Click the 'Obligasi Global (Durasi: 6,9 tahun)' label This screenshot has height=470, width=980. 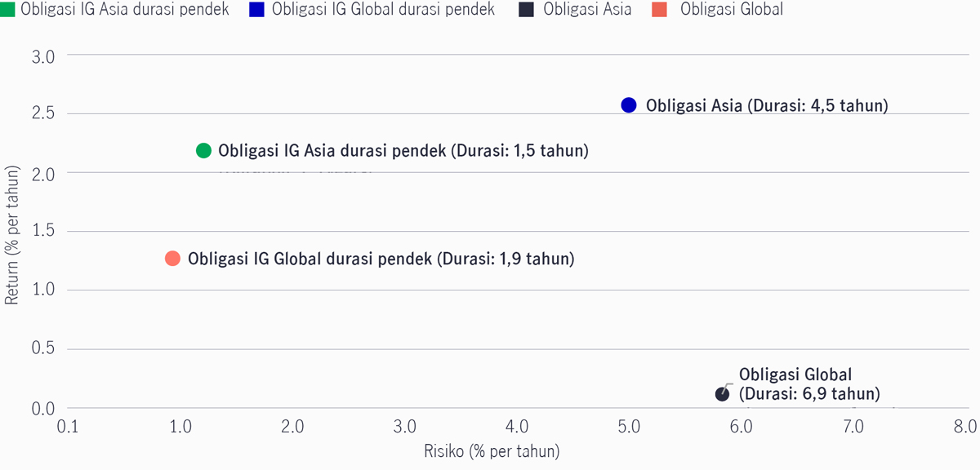(x=809, y=384)
